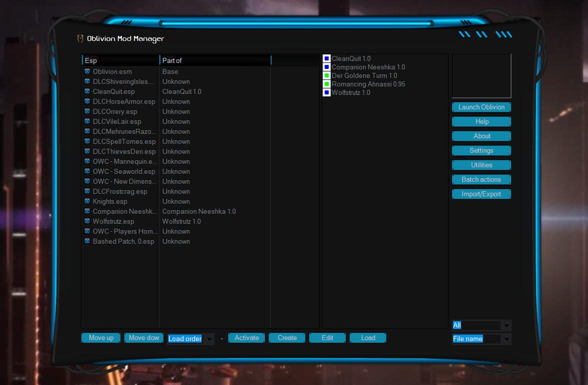Toggle checkbox for Oblivion.esm plugin
The height and width of the screenshot is (385, 588).
tap(87, 71)
